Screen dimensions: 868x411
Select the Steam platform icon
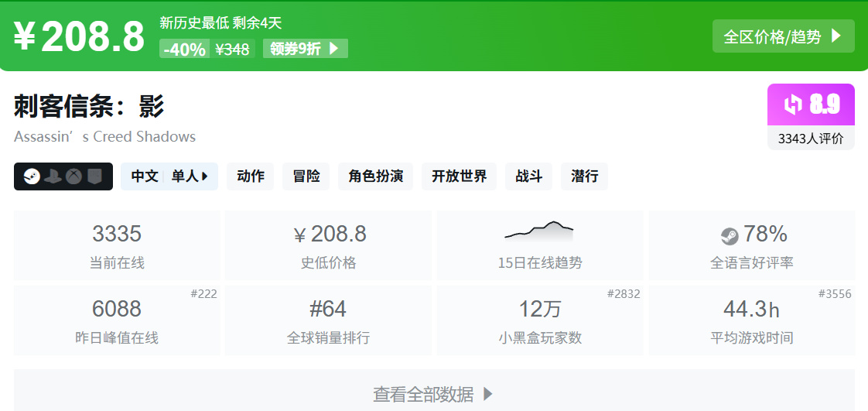click(32, 176)
